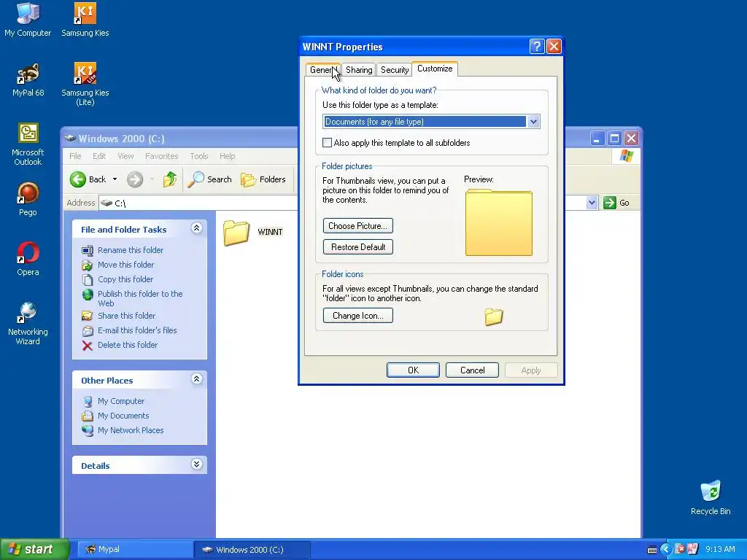The image size is (747, 560).
Task: Show hidden tray icons arrow
Action: [x=666, y=550]
